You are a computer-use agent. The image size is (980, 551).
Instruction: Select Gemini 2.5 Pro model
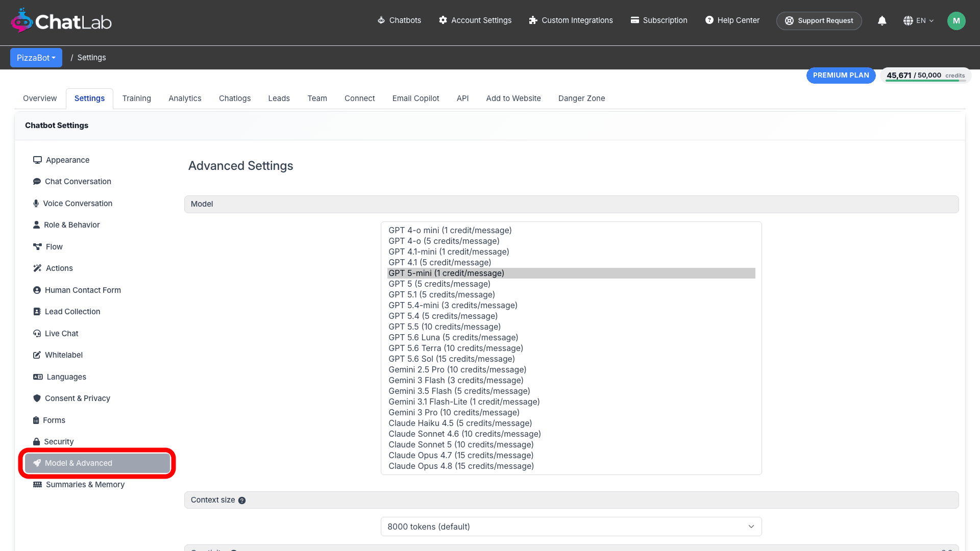pyautogui.click(x=571, y=370)
